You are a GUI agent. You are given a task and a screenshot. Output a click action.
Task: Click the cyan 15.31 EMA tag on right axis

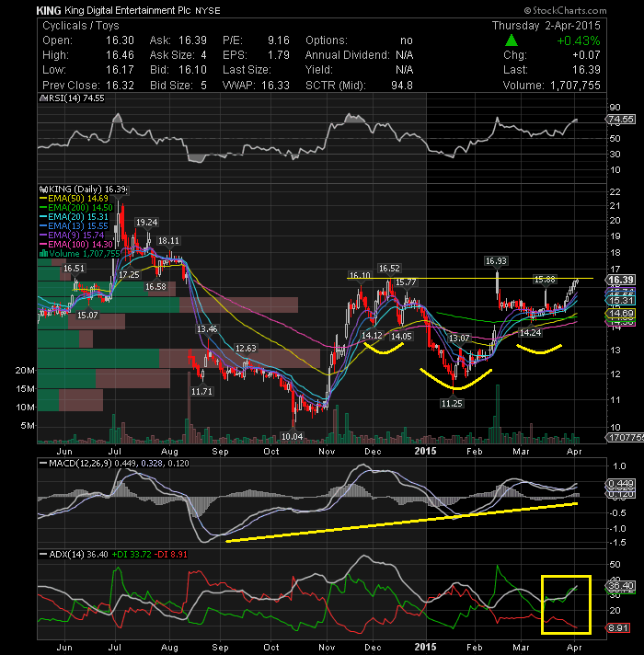coord(621,300)
